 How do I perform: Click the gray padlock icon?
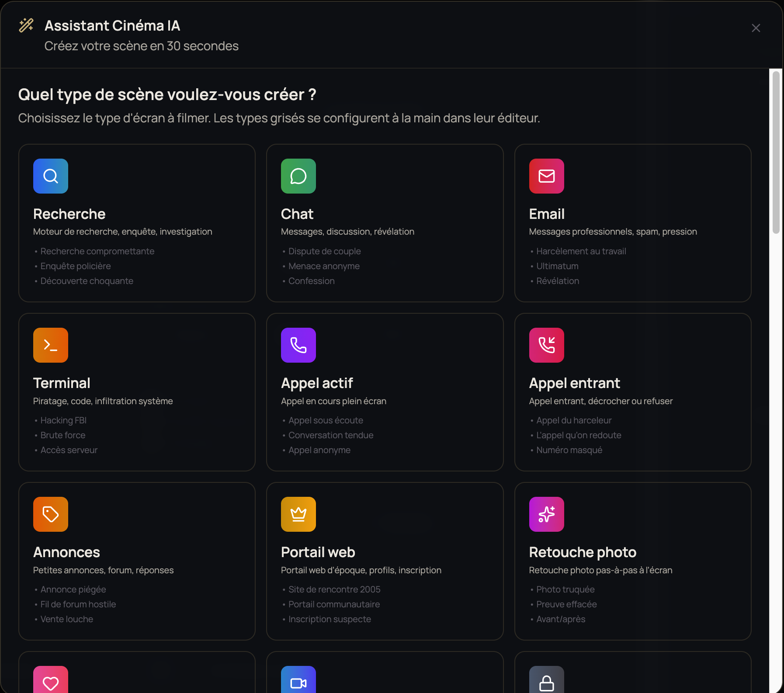point(547,680)
